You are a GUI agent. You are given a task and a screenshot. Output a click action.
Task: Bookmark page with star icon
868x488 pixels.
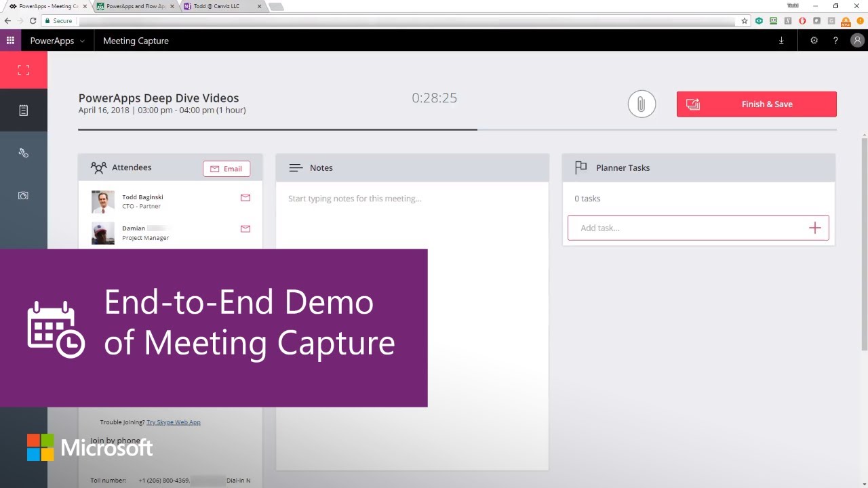745,21
